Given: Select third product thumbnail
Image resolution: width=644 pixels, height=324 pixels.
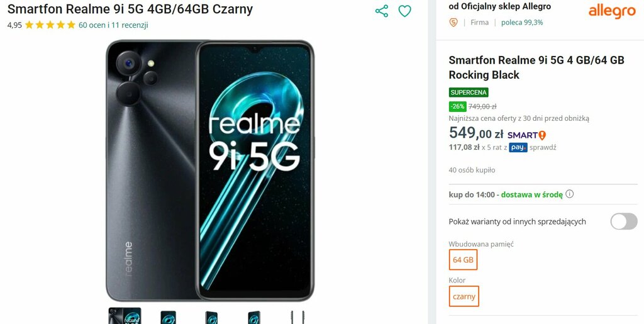Looking at the screenshot, I should tap(211, 316).
